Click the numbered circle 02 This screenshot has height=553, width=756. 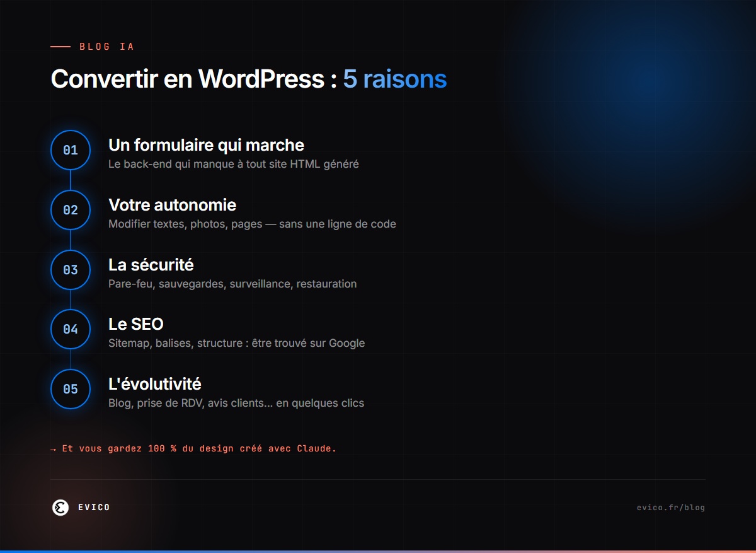point(71,210)
